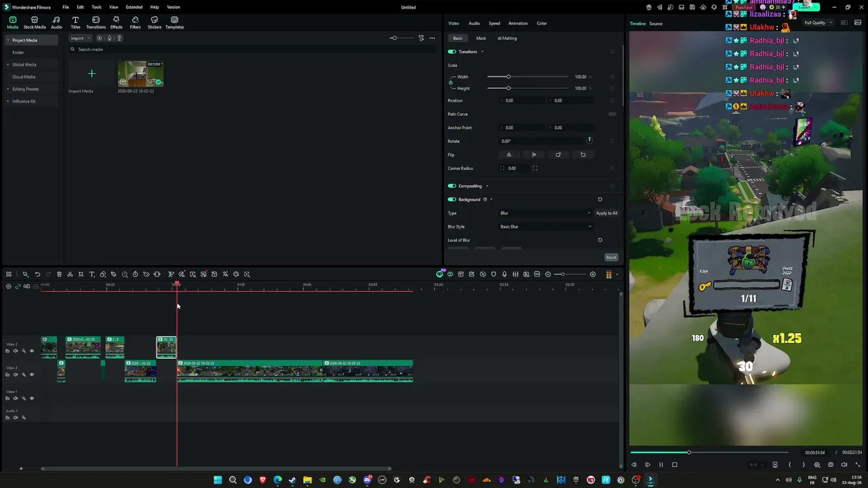
Task: Open the background Type dropdown set to Blur
Action: pyautogui.click(x=545, y=213)
